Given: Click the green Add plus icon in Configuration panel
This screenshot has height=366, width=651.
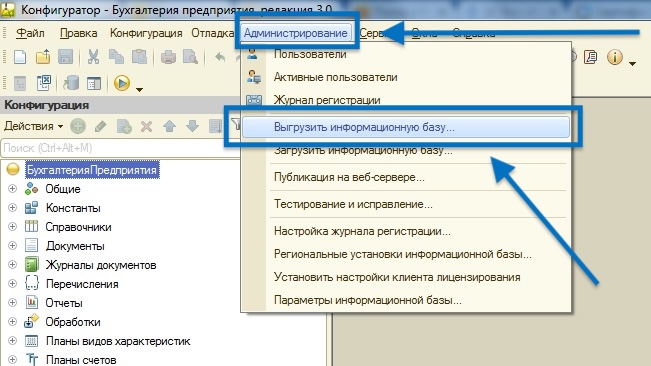Looking at the screenshot, I should (x=78, y=126).
